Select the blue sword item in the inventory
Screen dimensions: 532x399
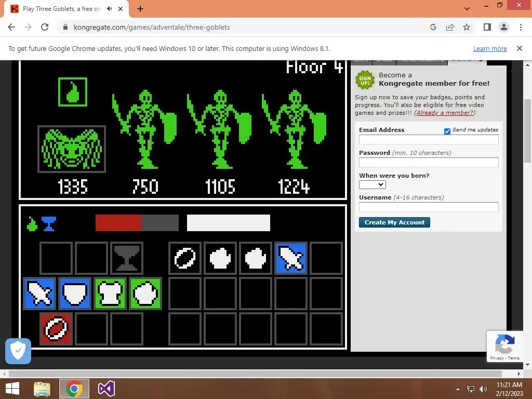click(x=291, y=258)
